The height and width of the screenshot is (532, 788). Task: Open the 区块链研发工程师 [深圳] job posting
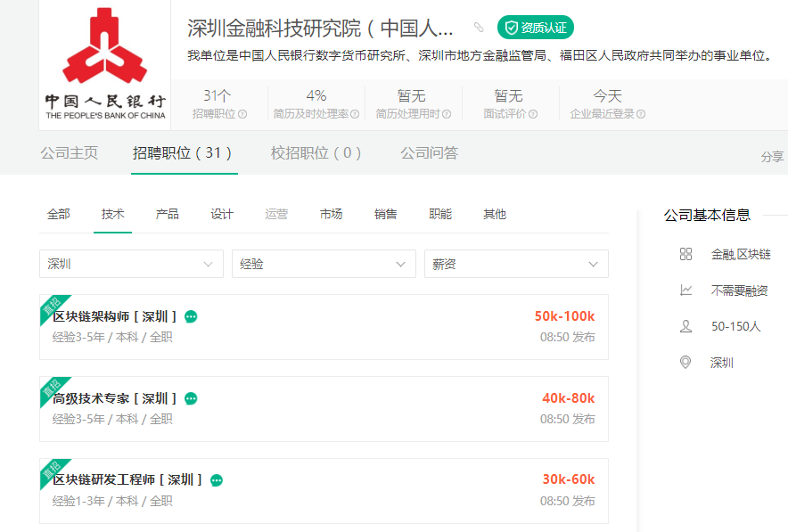127,480
